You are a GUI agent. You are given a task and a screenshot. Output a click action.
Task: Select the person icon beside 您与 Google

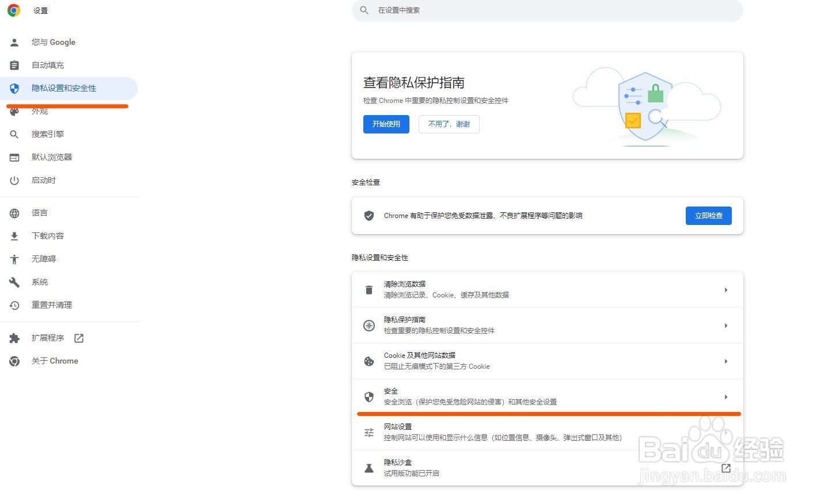coord(14,42)
